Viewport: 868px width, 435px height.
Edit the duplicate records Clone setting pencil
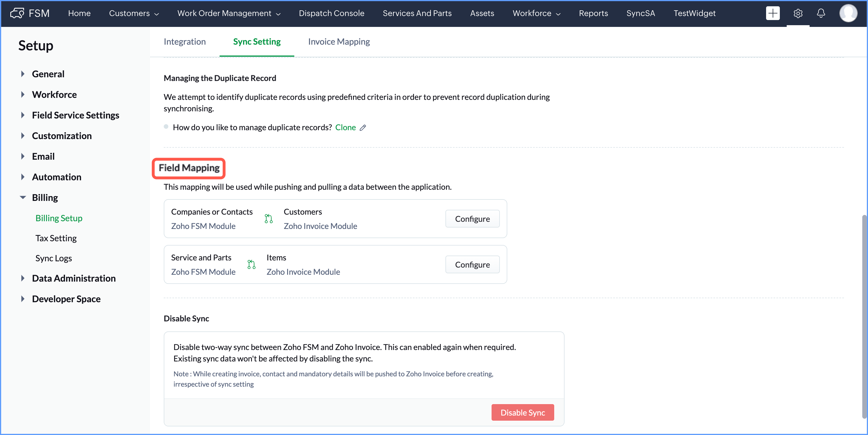click(362, 128)
